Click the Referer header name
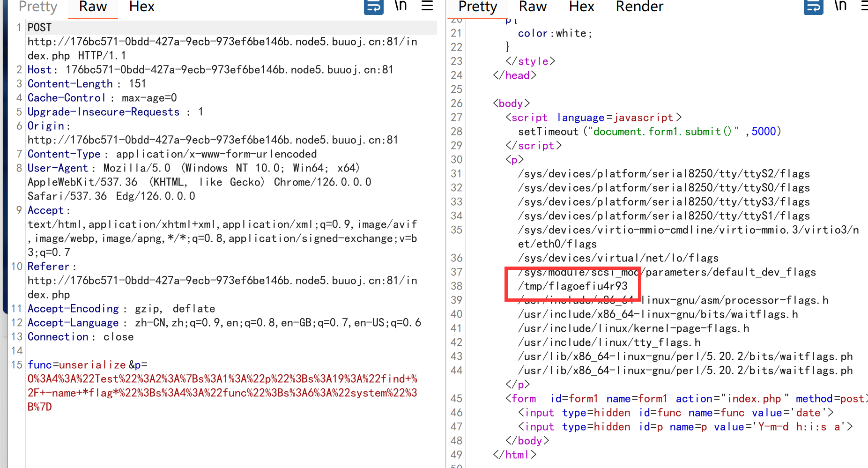The width and height of the screenshot is (868, 468). 48,267
